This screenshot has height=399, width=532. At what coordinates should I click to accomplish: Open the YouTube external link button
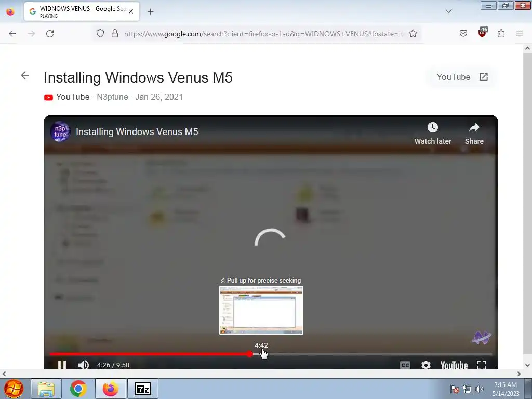coord(462,77)
